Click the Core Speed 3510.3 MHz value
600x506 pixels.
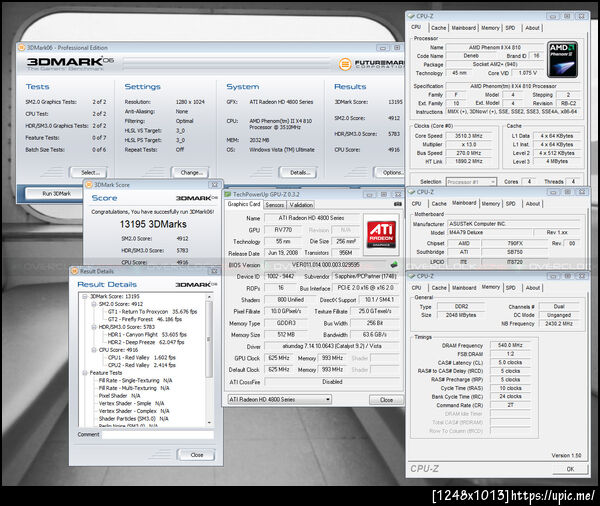click(469, 136)
